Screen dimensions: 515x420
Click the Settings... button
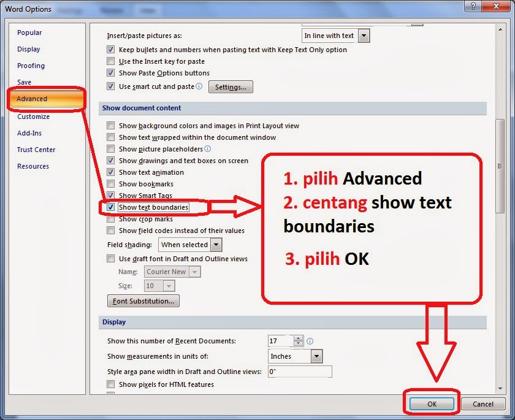(231, 87)
